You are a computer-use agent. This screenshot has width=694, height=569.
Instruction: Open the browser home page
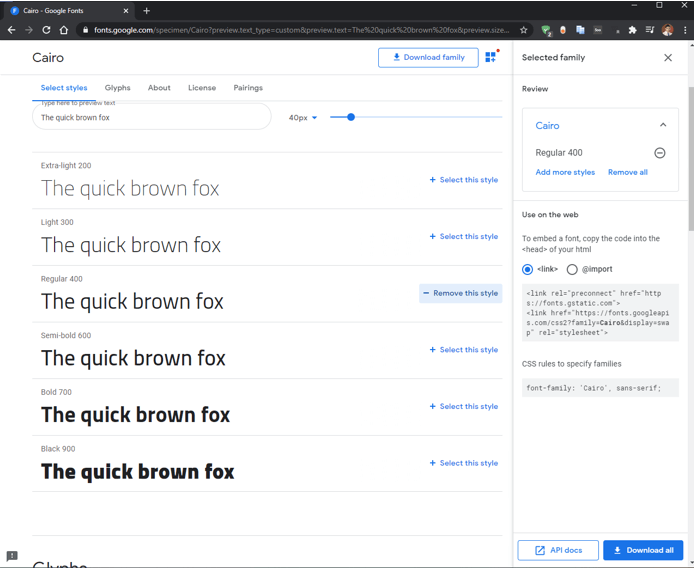pyautogui.click(x=64, y=30)
